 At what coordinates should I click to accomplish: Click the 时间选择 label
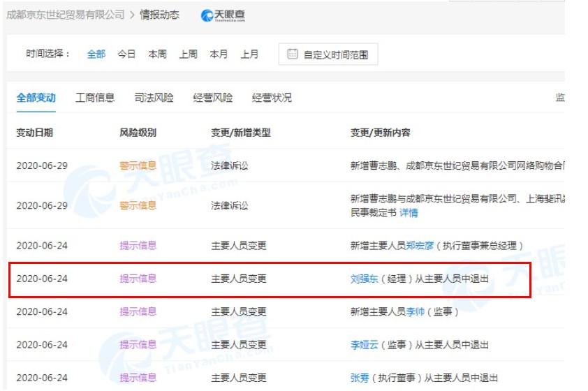(x=47, y=54)
